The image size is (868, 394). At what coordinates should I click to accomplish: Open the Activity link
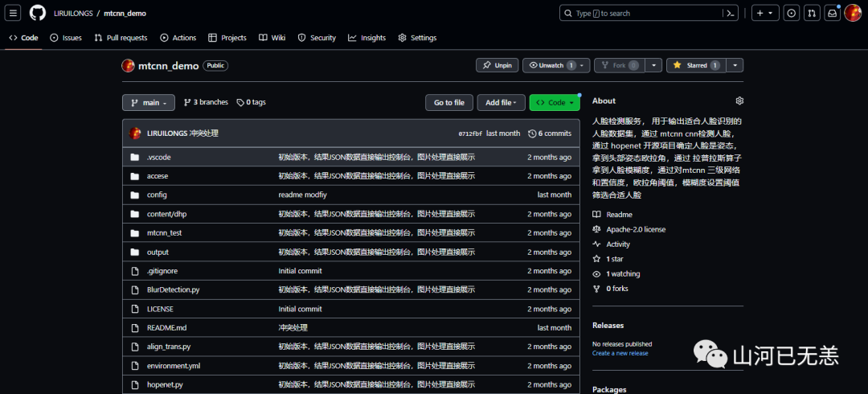[x=611, y=244]
